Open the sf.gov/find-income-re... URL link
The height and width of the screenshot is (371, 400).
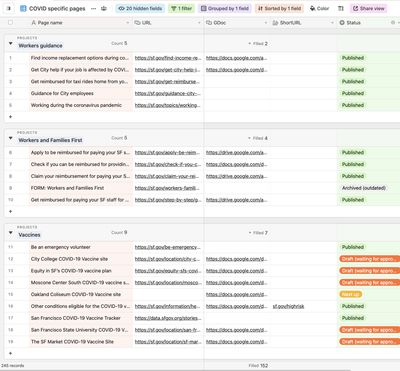(168, 58)
